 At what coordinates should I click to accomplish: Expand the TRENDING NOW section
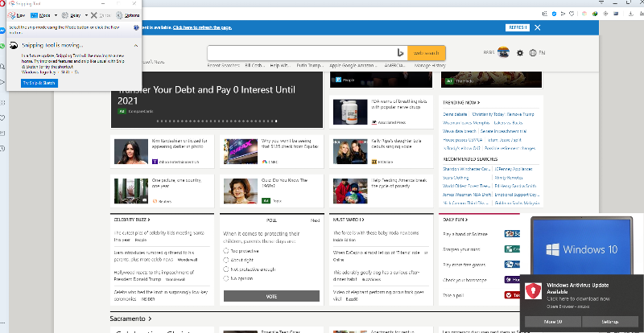[461, 103]
